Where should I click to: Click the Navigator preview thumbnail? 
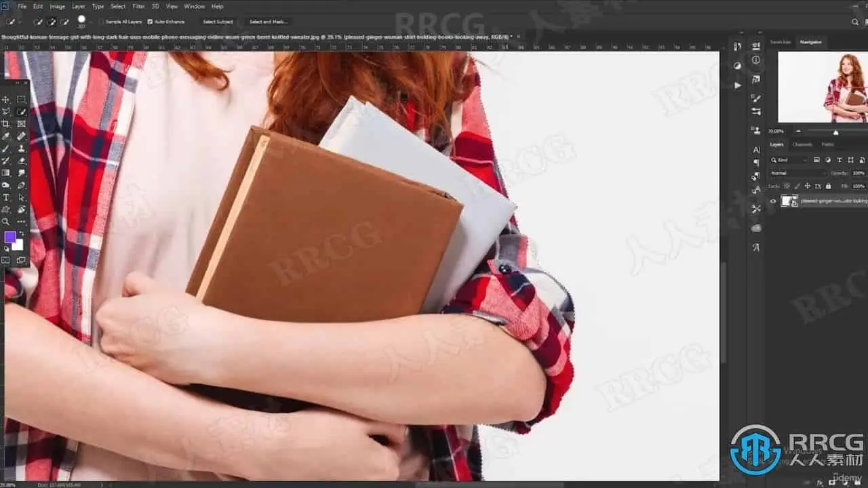point(823,87)
